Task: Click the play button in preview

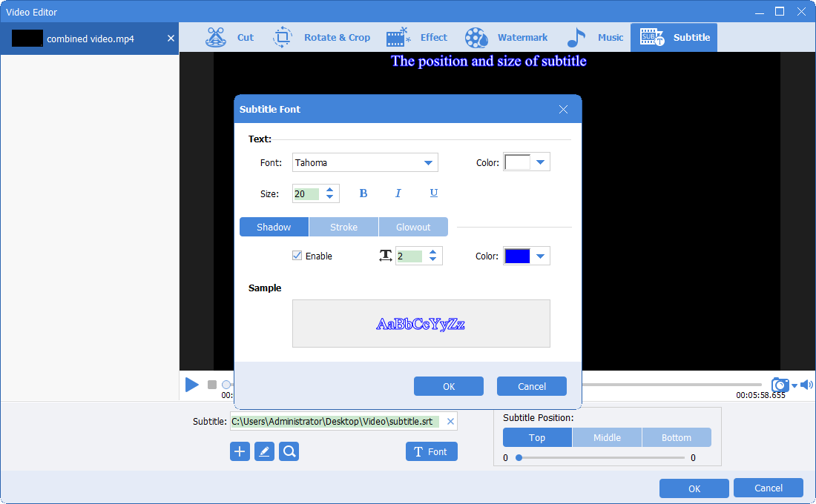Action: (192, 385)
